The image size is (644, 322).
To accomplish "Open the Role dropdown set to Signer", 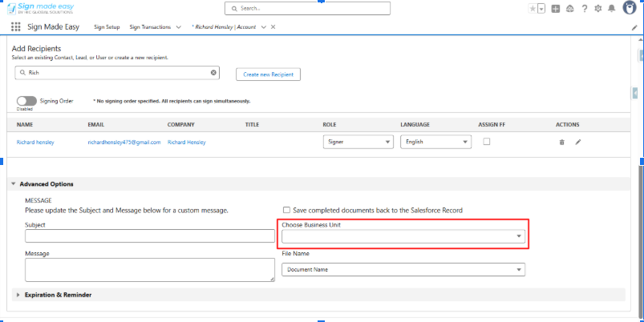I will point(358,142).
